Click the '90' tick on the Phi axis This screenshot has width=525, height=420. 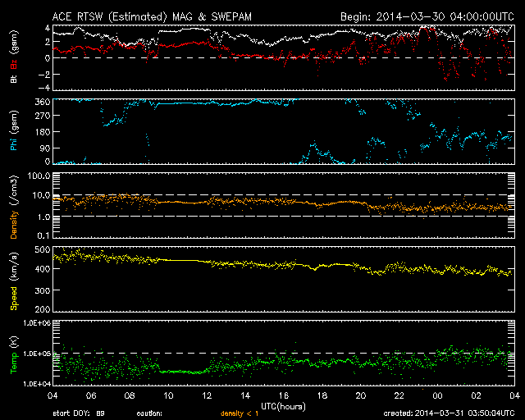click(x=45, y=148)
